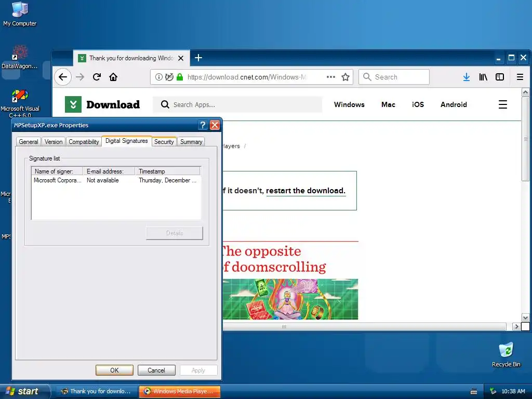Image resolution: width=532 pixels, height=399 pixels.
Task: Open the Security tab
Action: [x=164, y=142]
